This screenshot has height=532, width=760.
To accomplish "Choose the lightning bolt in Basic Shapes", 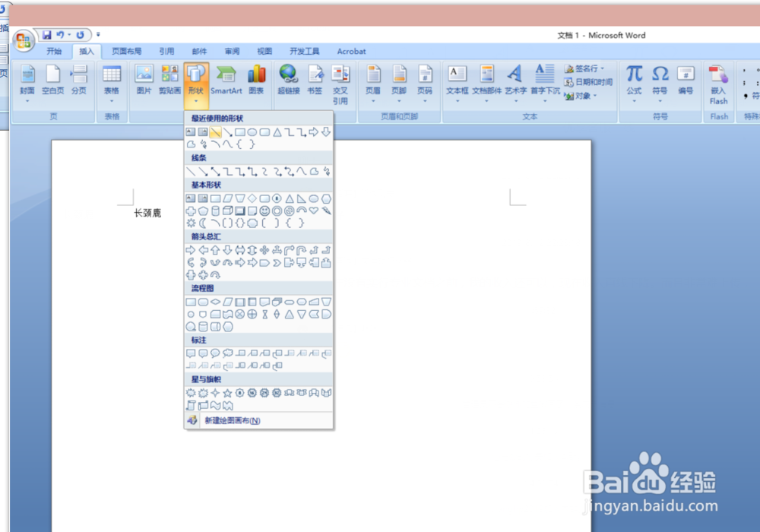I will pyautogui.click(x=327, y=211).
